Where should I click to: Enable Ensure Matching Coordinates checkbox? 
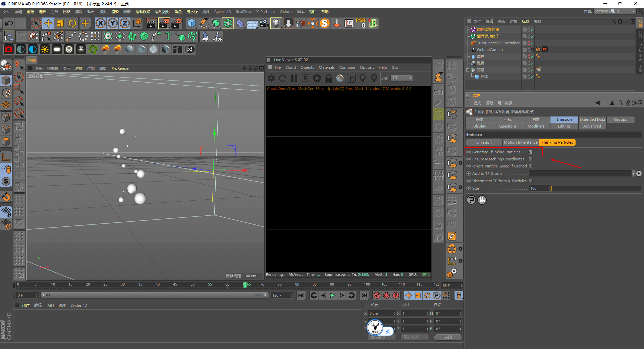click(x=531, y=159)
